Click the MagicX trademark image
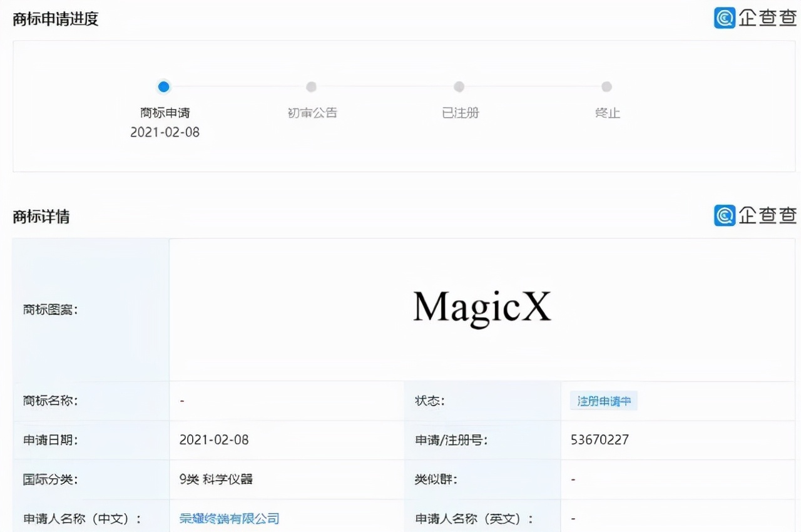The width and height of the screenshot is (801, 532). click(482, 308)
